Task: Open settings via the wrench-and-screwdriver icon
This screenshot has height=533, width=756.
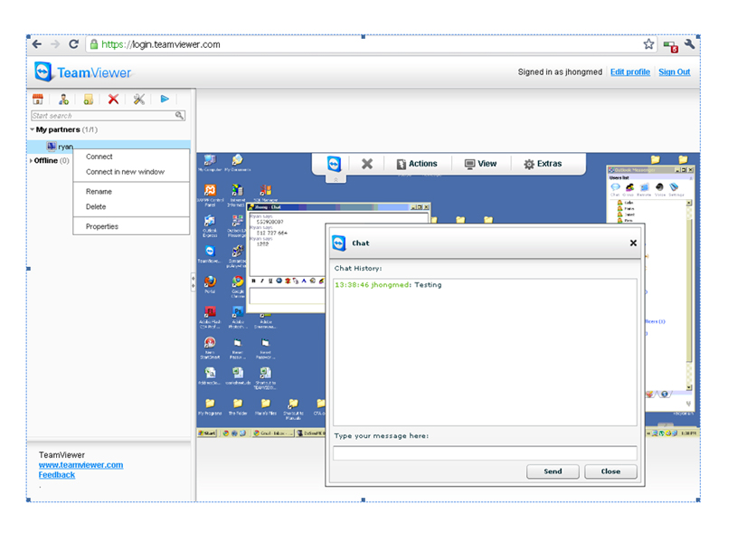Action: tap(138, 99)
